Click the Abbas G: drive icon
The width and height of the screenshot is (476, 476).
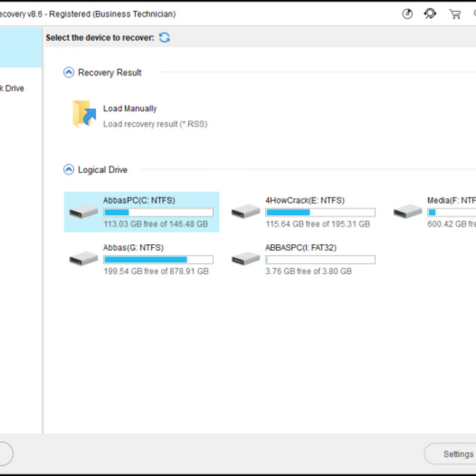pos(84,258)
